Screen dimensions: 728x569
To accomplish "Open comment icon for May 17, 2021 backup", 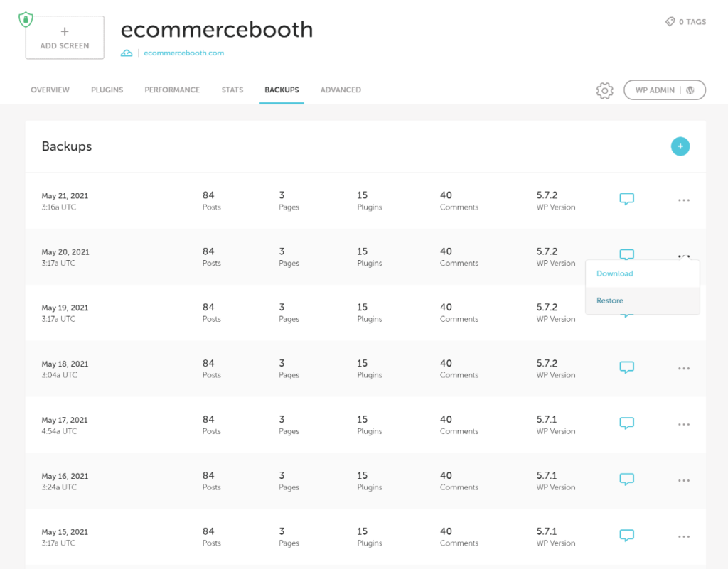I will [627, 423].
